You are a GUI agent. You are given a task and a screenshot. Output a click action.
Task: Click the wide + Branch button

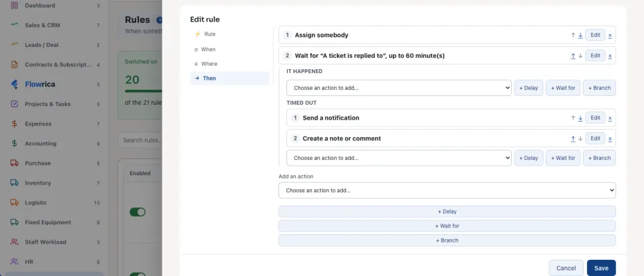(447, 240)
